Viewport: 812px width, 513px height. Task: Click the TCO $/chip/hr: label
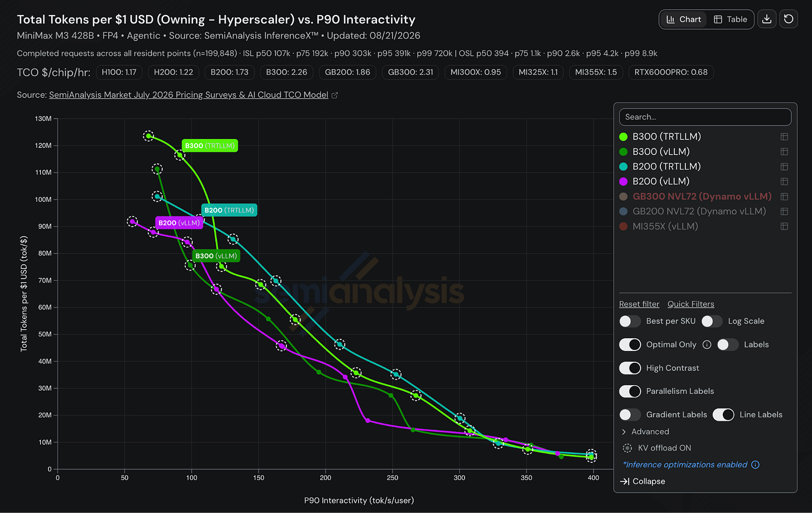[x=54, y=73]
